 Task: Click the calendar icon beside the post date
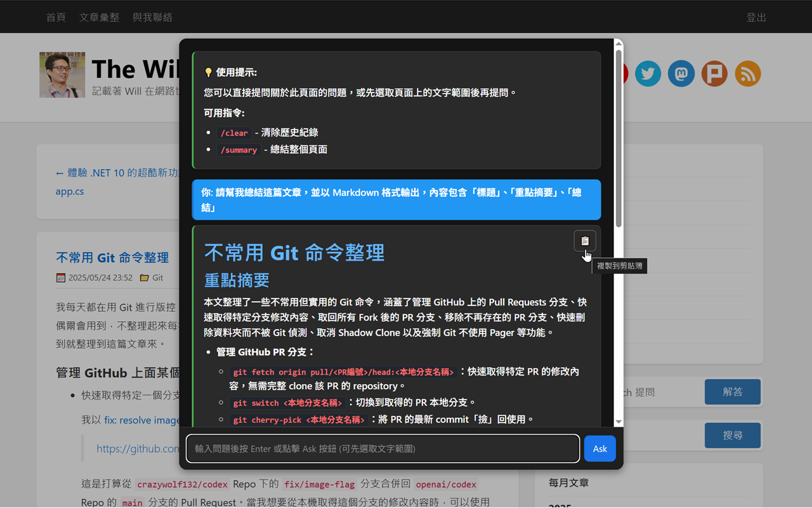coord(61,277)
